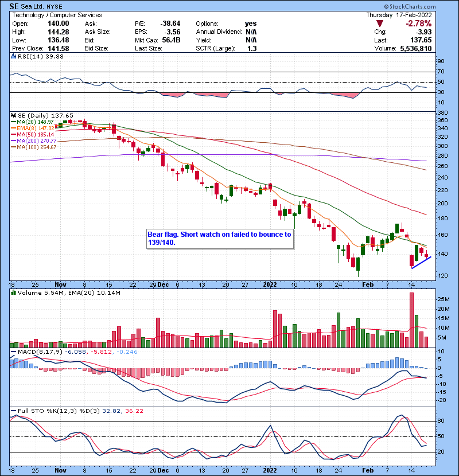Select the Prev Close value "141.58"
Screen dimensions: 459x476
point(59,49)
